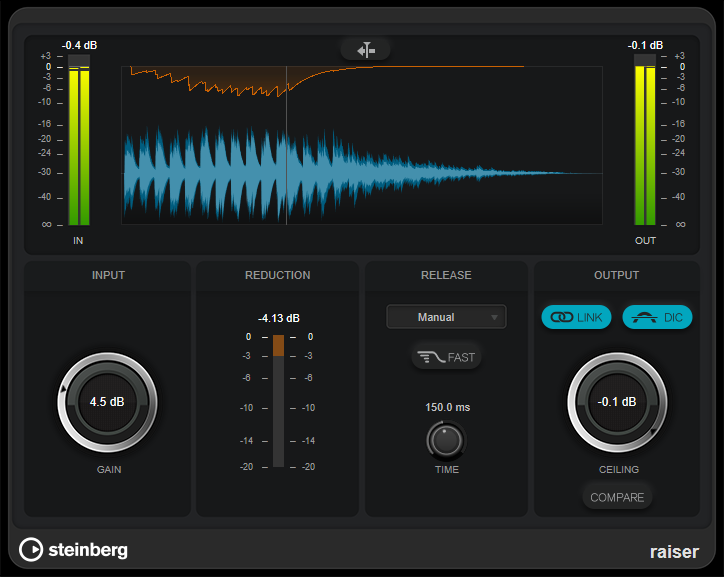Screen dimensions: 724x577
Task: Click the waveform display collapse icon
Action: point(365,48)
